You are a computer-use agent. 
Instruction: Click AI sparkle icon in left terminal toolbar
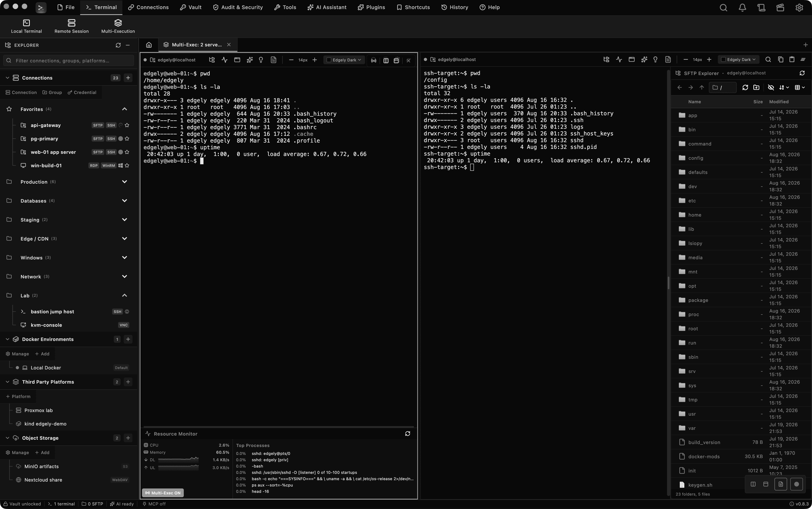tap(249, 60)
